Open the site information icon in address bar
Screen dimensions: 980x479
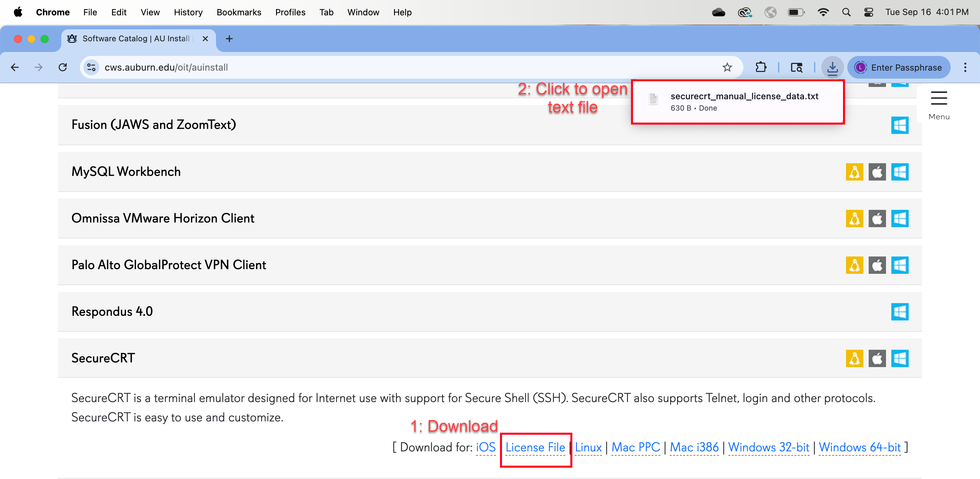click(x=91, y=67)
